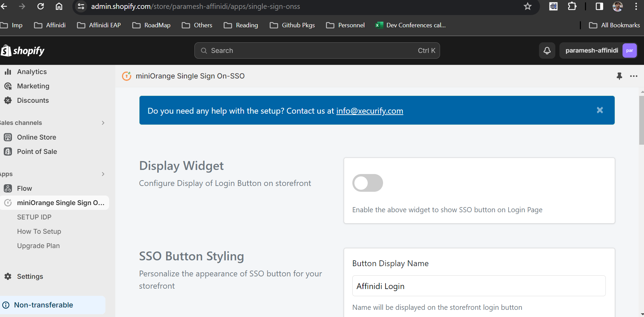Open the app more-options ellipsis
Viewport: 644px width, 317px height.
coord(634,76)
